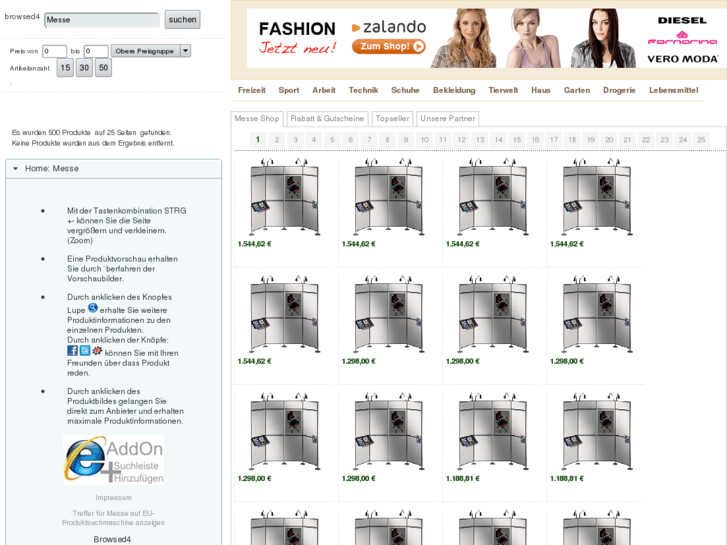Click the Browsed4 footer text
The width and height of the screenshot is (727, 545).
pyautogui.click(x=112, y=539)
